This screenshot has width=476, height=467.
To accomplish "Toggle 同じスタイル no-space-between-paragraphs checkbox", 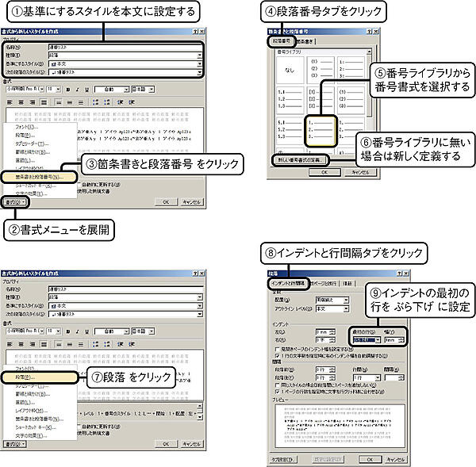I will pos(277,385).
